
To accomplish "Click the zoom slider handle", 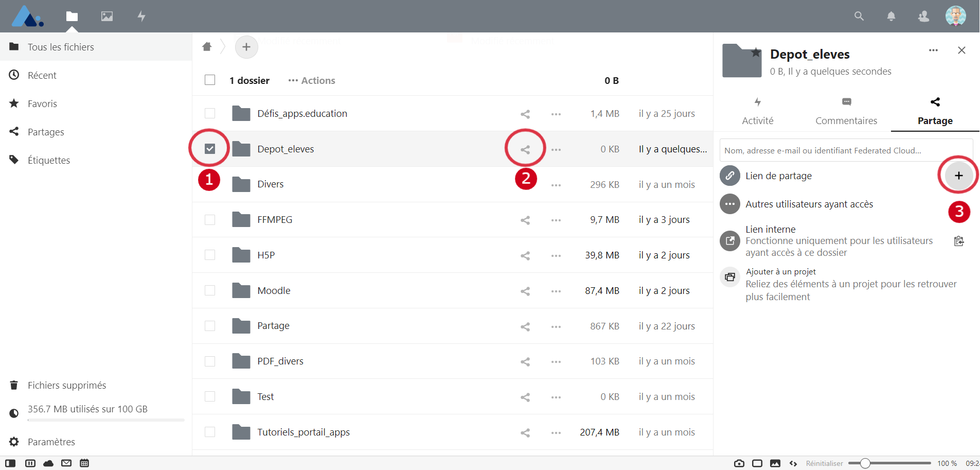I will coord(865,463).
